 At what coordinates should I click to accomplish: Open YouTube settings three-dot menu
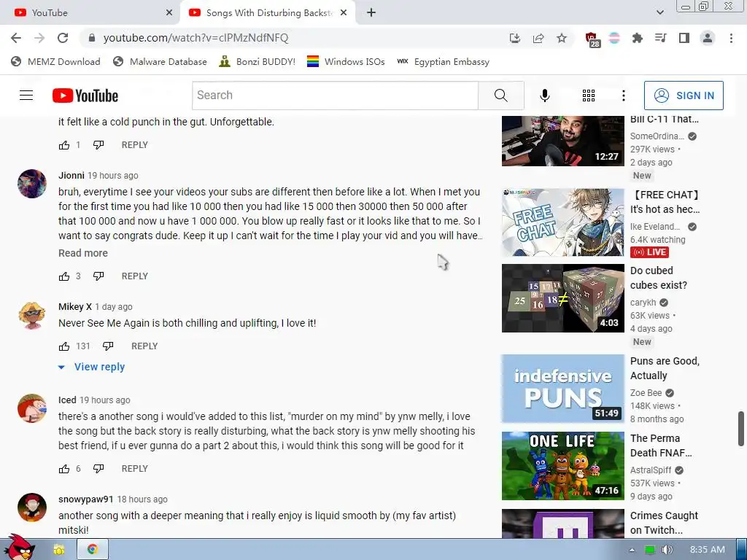pos(623,96)
